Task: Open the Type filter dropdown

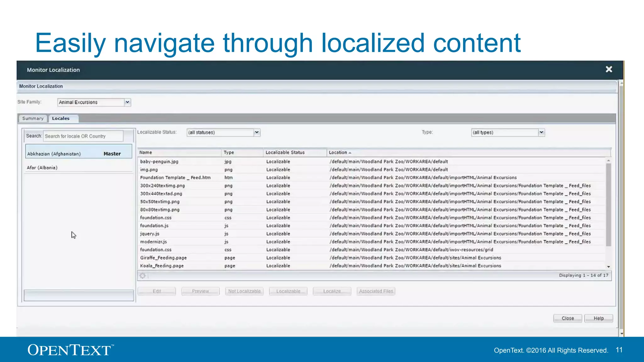Action: click(x=541, y=132)
